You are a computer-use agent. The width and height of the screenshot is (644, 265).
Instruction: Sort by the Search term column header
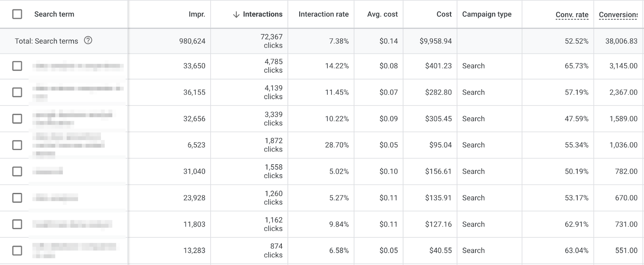pos(54,14)
